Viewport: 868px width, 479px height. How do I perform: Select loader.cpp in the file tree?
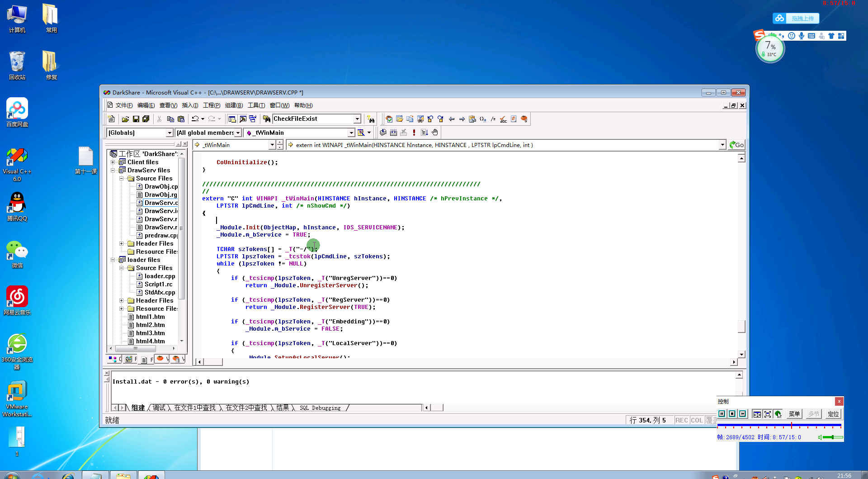(160, 276)
